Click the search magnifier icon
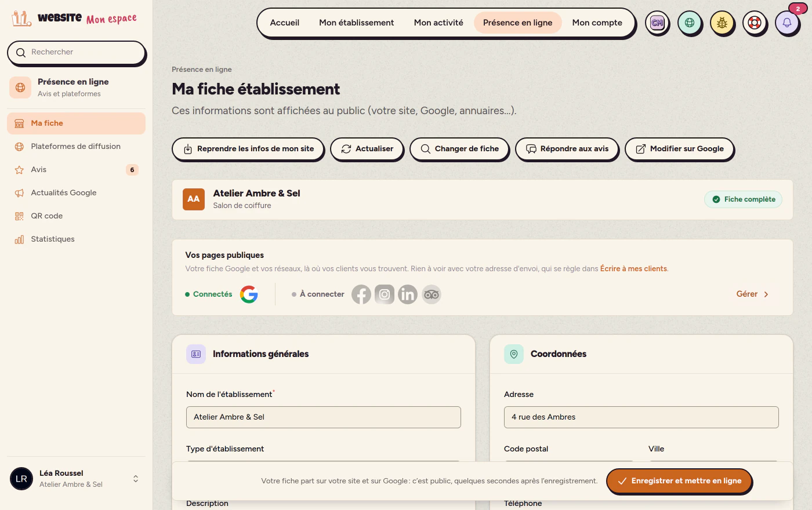This screenshot has height=510, width=812. 21,53
